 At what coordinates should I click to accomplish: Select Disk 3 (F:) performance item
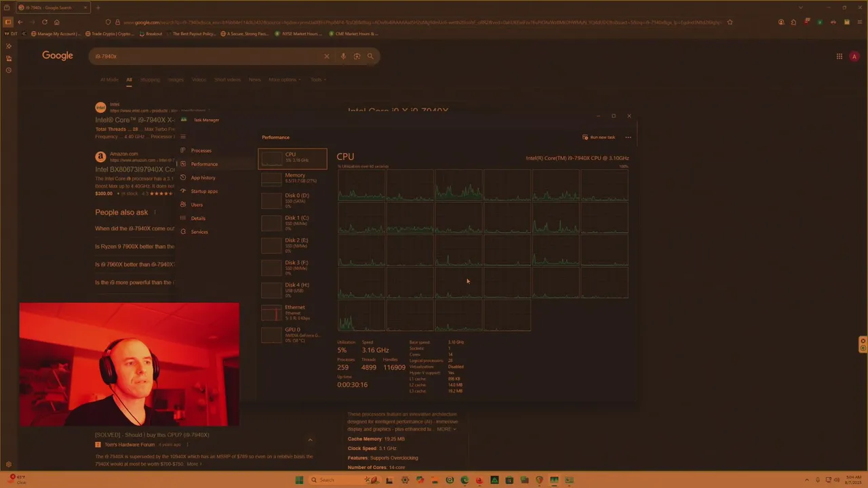click(292, 267)
